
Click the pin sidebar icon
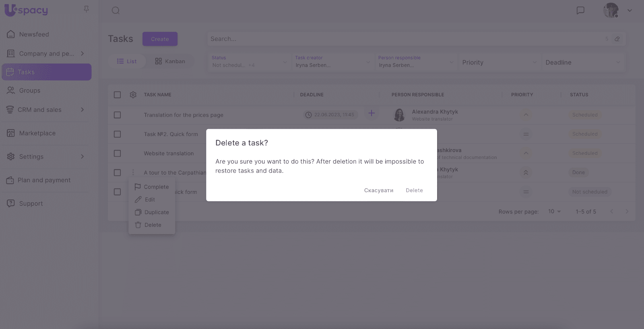(86, 9)
